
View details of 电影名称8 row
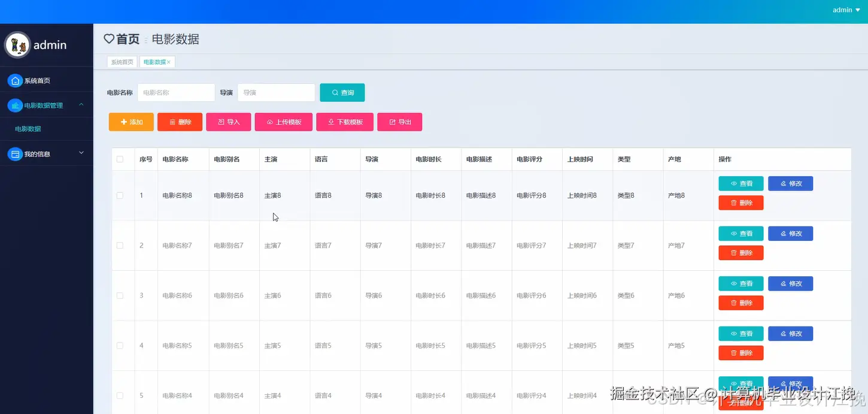coord(741,183)
